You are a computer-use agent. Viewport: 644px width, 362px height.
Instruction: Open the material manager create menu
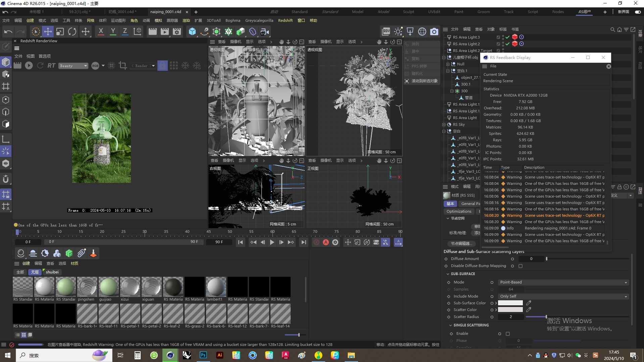tap(26, 263)
